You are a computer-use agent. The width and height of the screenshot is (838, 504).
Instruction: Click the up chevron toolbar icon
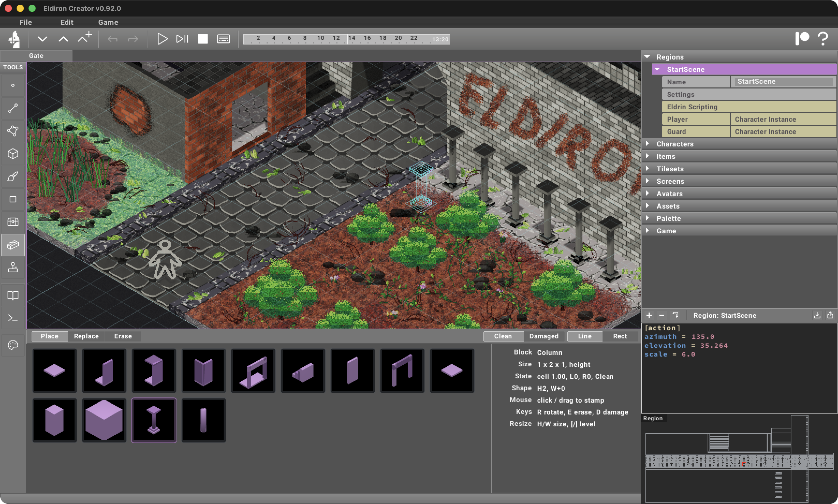(63, 39)
